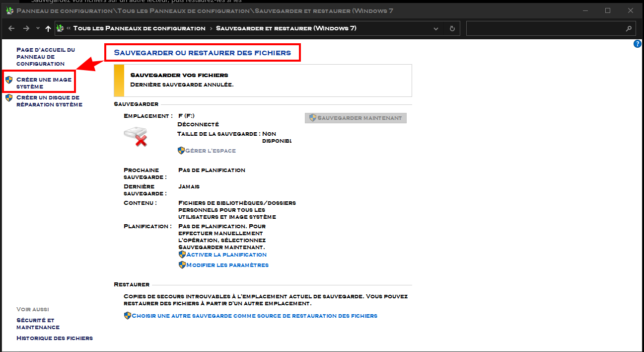Screen dimensions: 644x352
Task: Select 'Tous les Panneaux de configuration' breadcrumb
Action: click(139, 28)
